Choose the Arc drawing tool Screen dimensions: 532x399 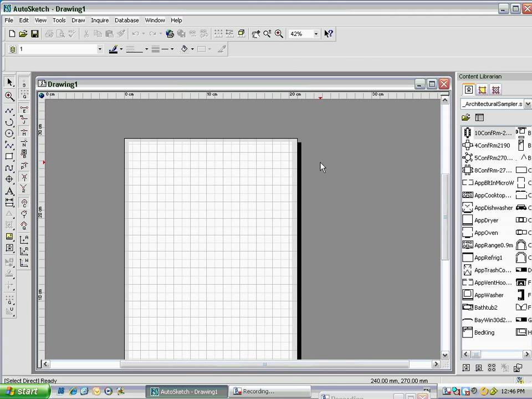(x=9, y=122)
